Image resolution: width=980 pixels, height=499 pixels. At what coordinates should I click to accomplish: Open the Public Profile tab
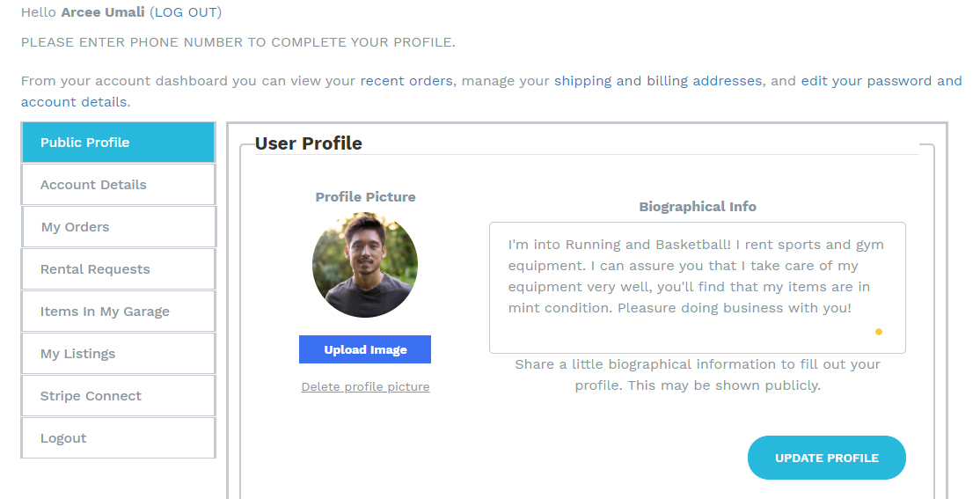[x=118, y=143]
